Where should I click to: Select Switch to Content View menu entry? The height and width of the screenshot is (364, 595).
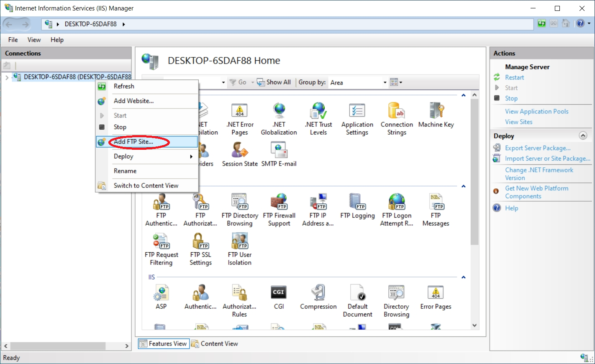(147, 186)
